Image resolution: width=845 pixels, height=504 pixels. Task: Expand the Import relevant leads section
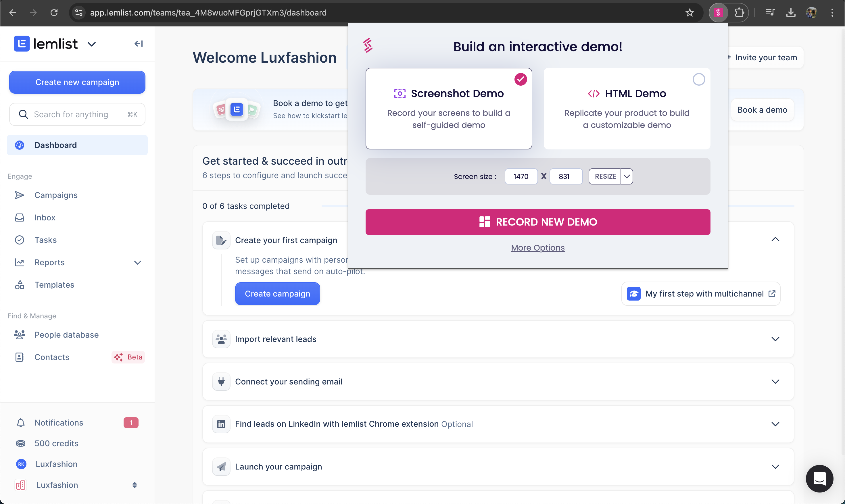tap(775, 339)
